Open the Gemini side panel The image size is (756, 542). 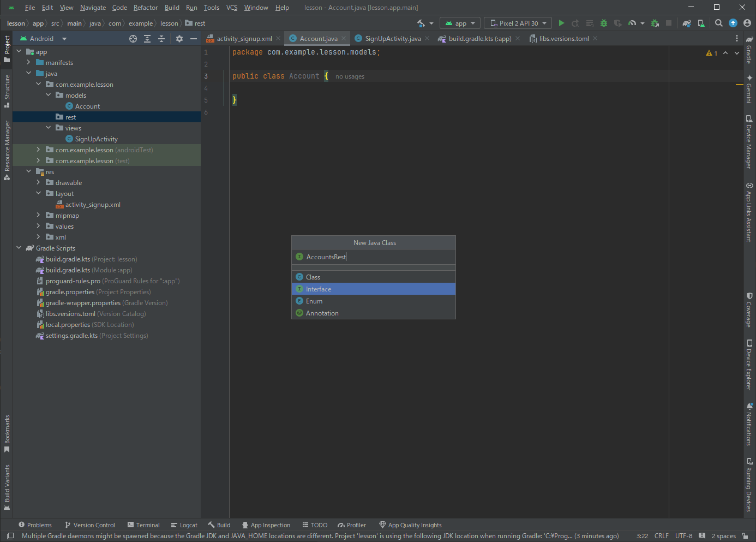click(749, 88)
